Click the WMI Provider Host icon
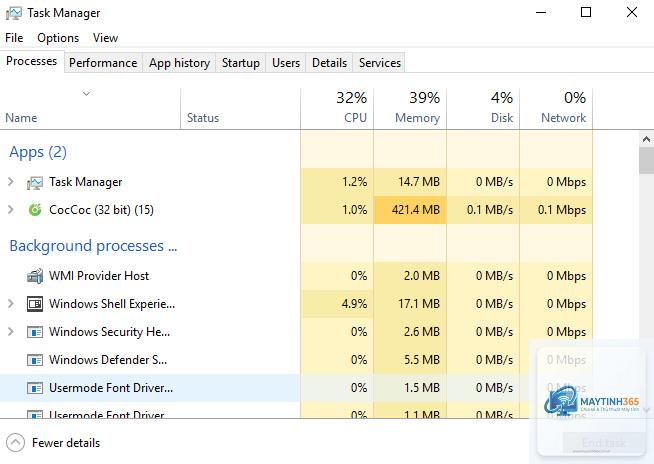This screenshot has width=654, height=464. tap(35, 276)
